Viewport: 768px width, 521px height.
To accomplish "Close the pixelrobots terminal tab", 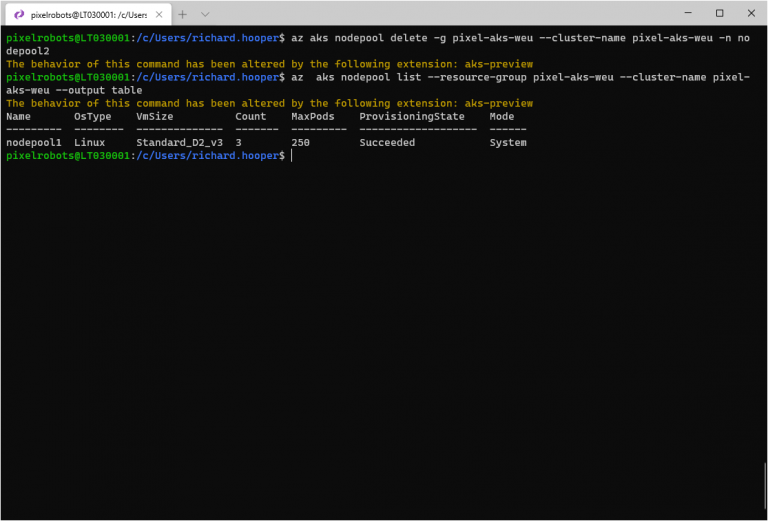I will point(159,15).
